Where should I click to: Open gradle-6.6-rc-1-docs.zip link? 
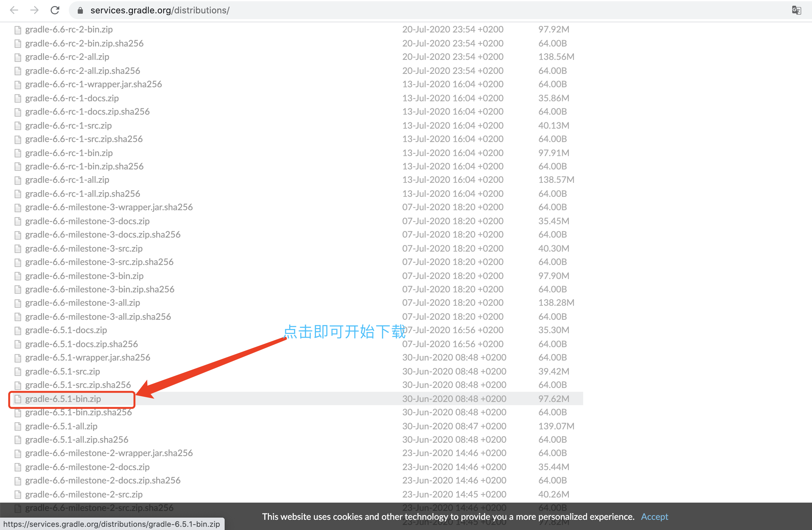[72, 98]
